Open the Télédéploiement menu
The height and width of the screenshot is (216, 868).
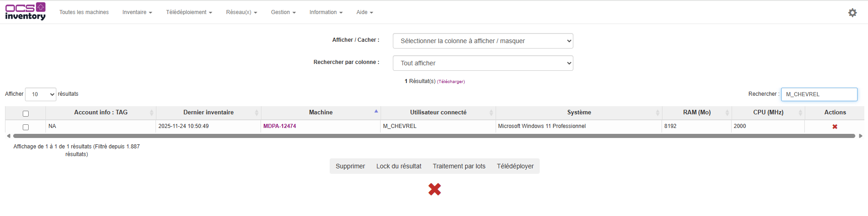pyautogui.click(x=189, y=12)
